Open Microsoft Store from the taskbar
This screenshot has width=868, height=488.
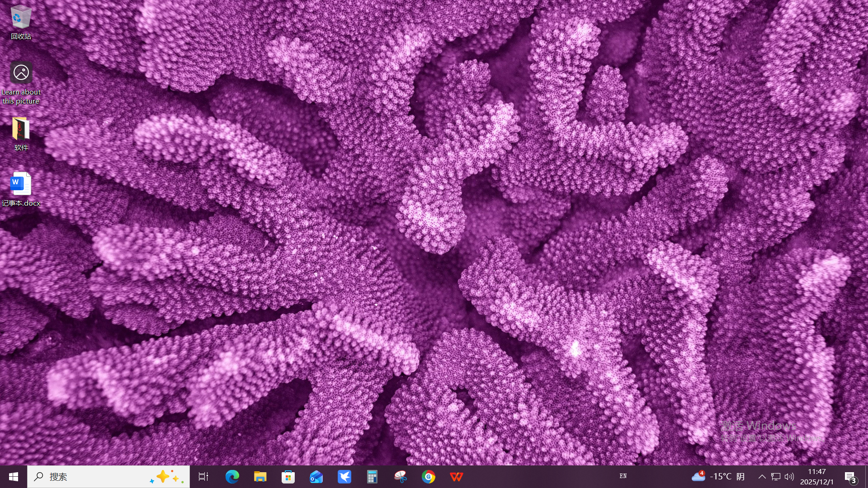(x=288, y=477)
